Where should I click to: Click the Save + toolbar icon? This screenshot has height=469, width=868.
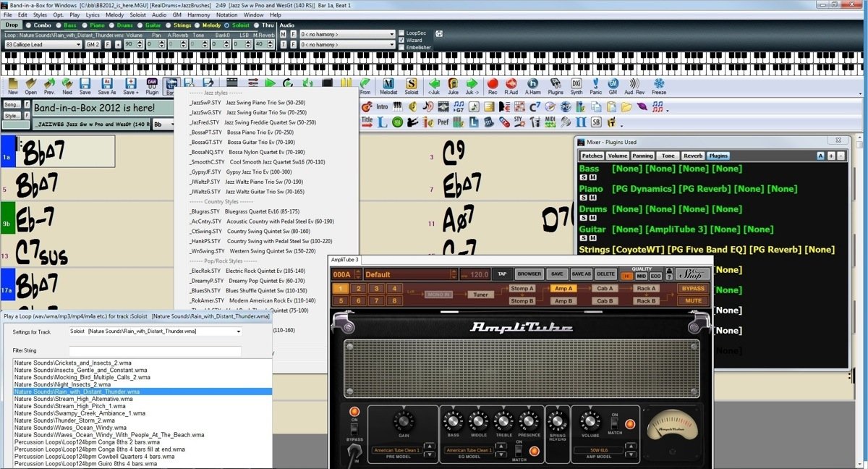coord(131,86)
